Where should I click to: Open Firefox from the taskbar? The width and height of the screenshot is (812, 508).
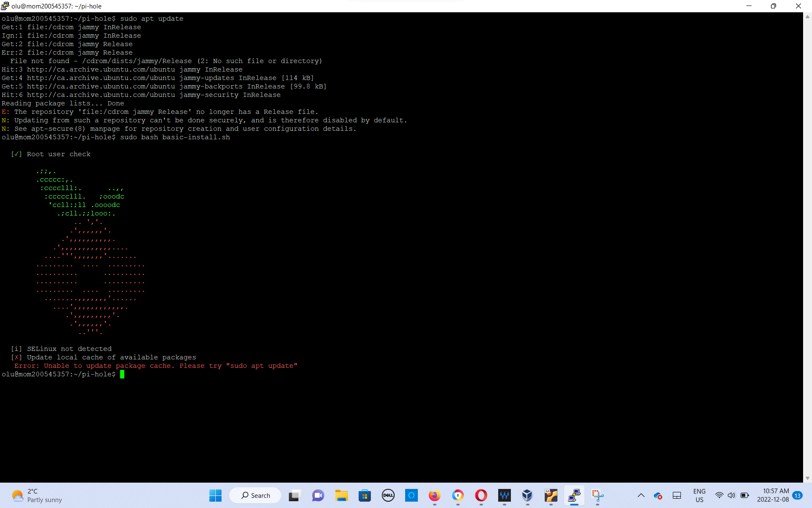434,495
